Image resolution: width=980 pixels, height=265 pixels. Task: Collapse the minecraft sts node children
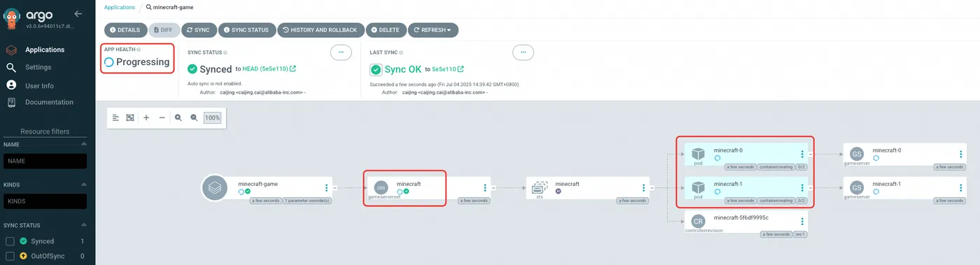coord(653,187)
